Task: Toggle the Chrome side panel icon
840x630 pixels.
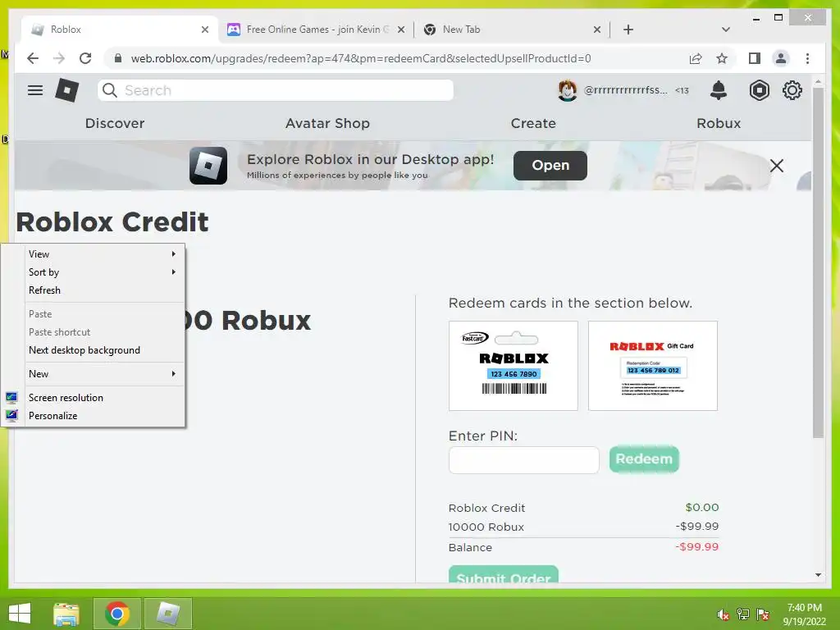Action: (755, 58)
